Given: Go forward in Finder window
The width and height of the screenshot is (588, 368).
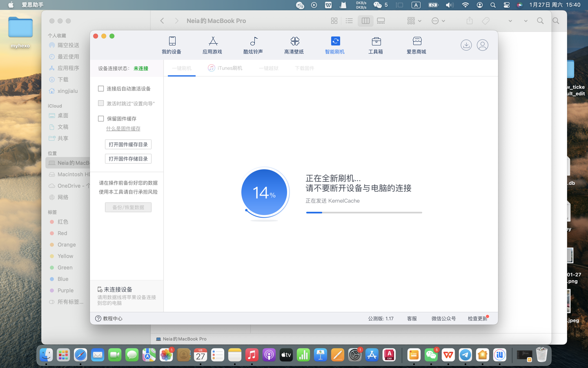Looking at the screenshot, I should pyautogui.click(x=176, y=21).
